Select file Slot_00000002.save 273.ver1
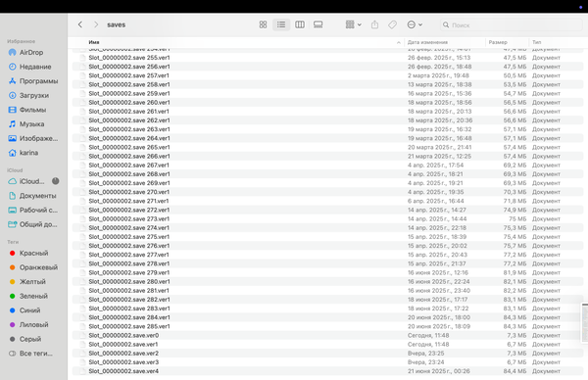This screenshot has height=380, width=588. pyautogui.click(x=327, y=218)
